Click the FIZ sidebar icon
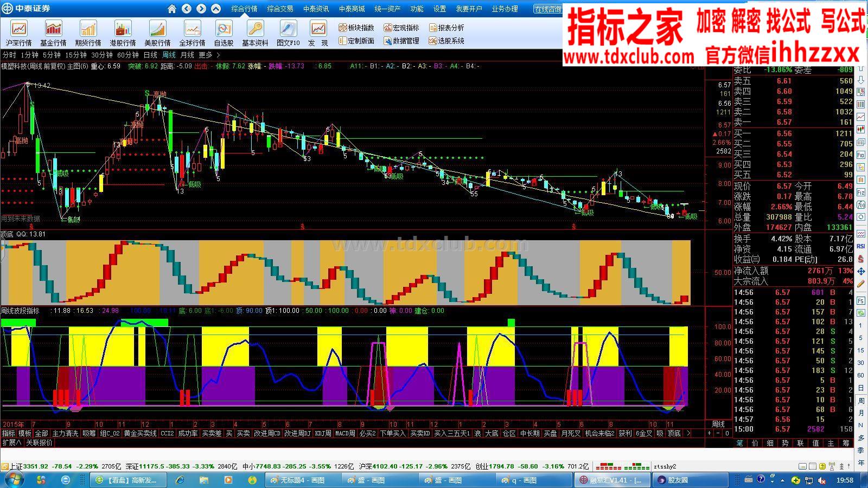 click(x=861, y=192)
